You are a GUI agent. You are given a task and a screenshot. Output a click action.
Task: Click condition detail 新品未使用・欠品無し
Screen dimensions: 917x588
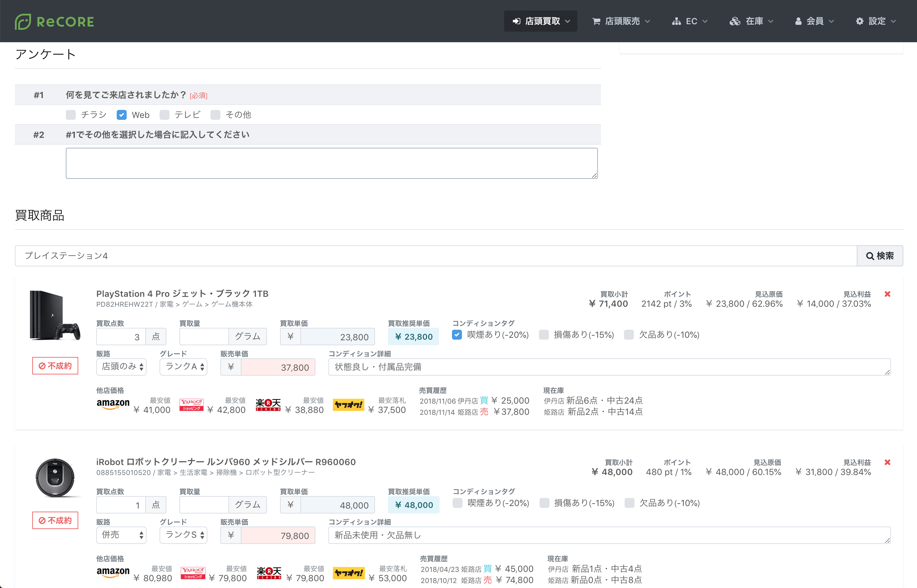point(609,535)
